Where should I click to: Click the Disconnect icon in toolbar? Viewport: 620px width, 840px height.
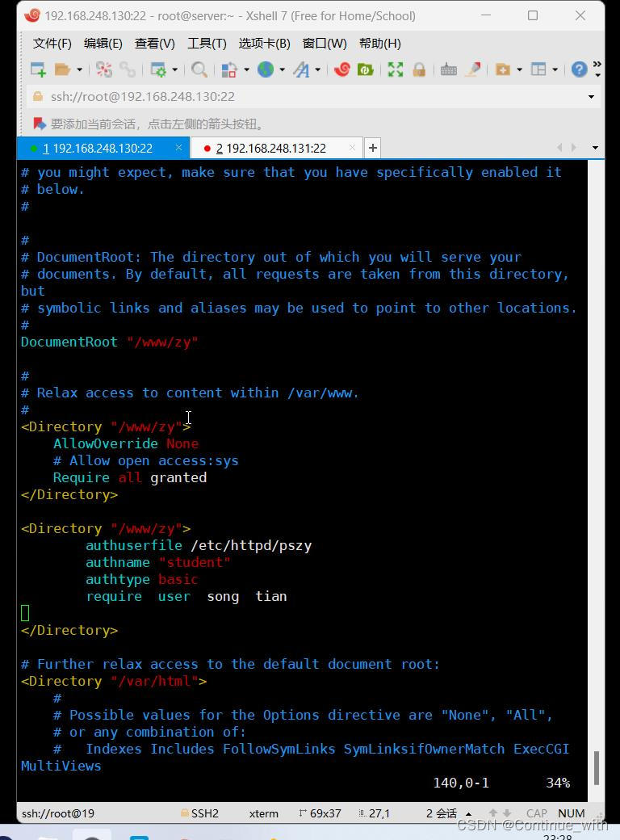click(104, 69)
